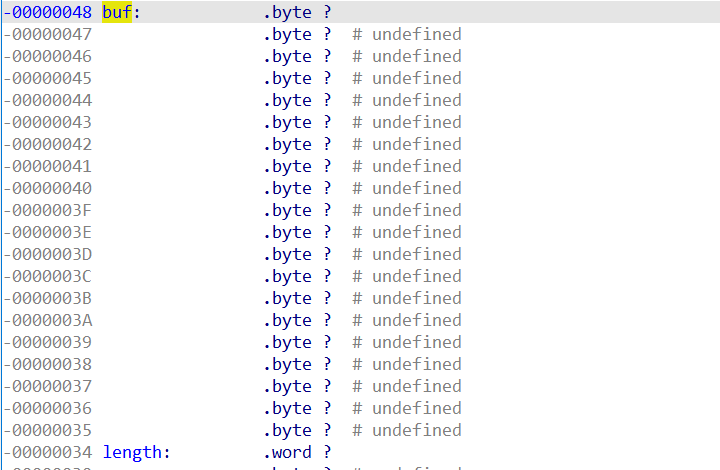Screen dimensions: 720x470
Task: Select the length variable label
Action: click(136, 453)
